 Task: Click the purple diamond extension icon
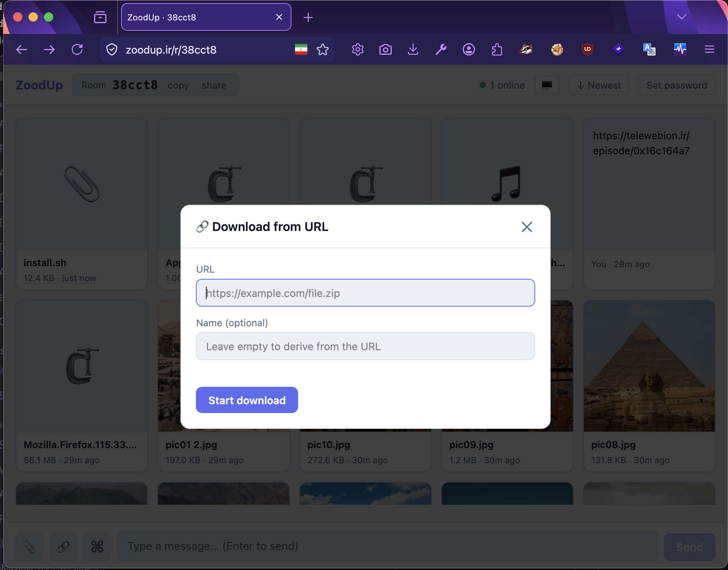[618, 49]
